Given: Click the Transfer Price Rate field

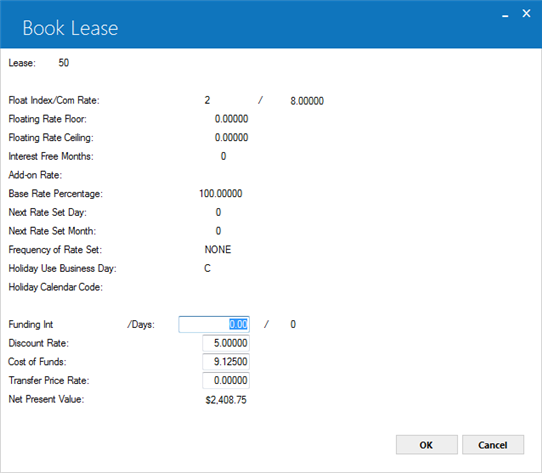Looking at the screenshot, I should pyautogui.click(x=226, y=380).
